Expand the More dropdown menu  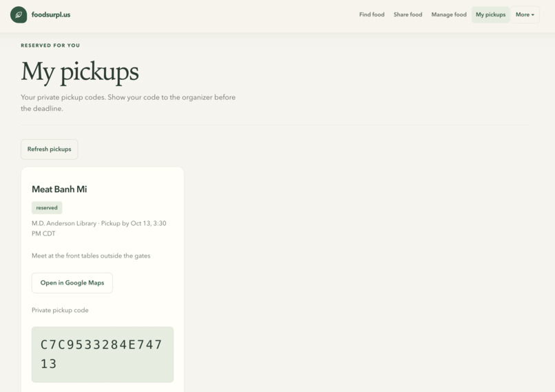pos(525,14)
